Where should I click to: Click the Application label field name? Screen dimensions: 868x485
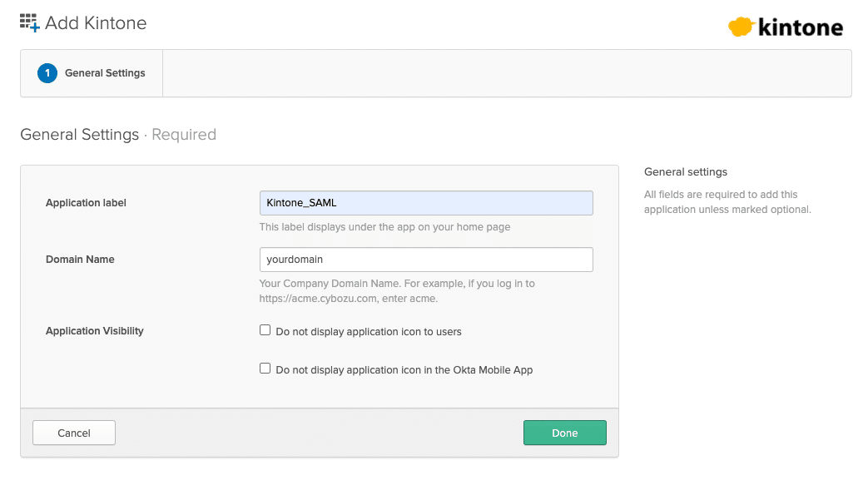point(86,203)
